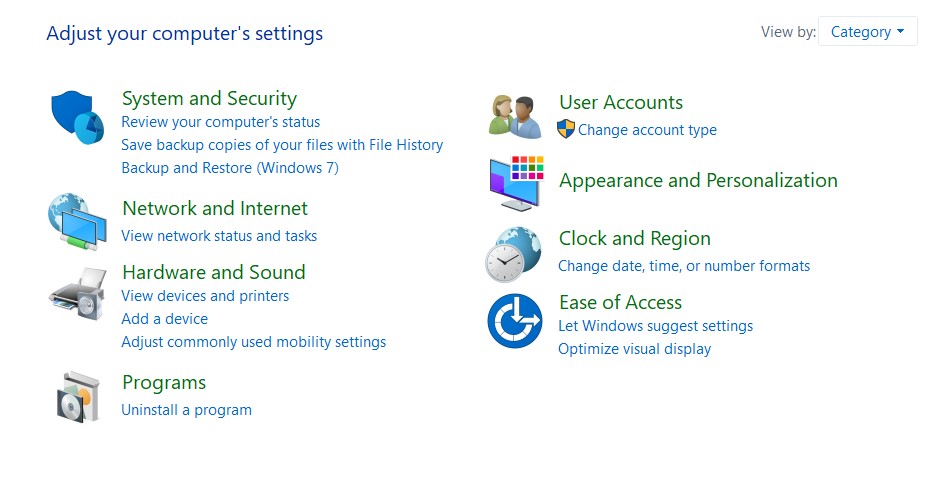Image resolution: width=952 pixels, height=498 pixels.
Task: Click the Clock and Region icon
Action: tap(513, 254)
